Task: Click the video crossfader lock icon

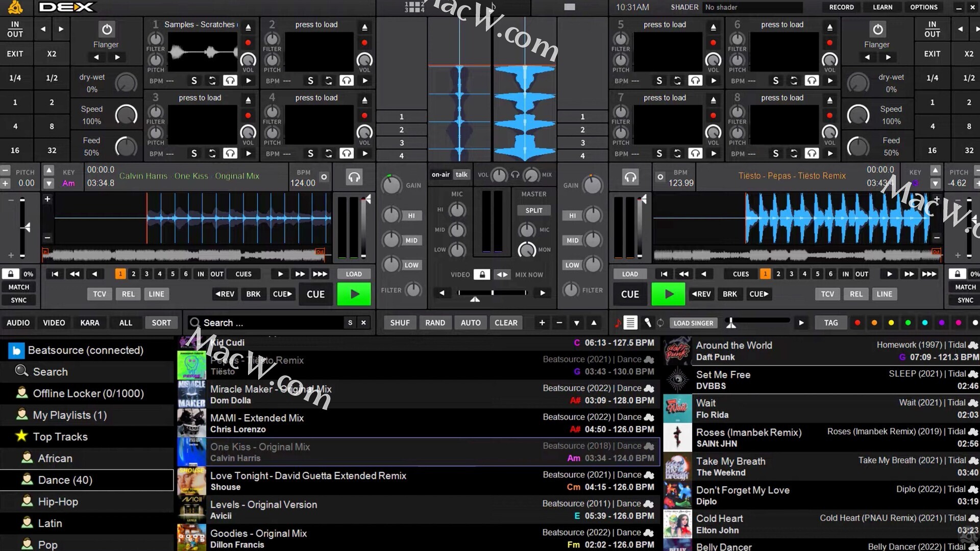Action: coord(481,274)
